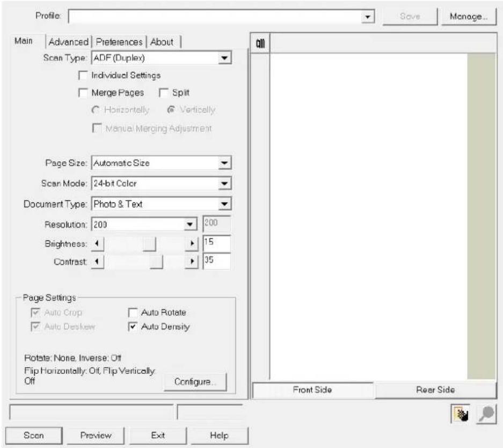Screen dimensions: 503x448
Task: Click the Contrast slider thumb
Action: click(156, 262)
